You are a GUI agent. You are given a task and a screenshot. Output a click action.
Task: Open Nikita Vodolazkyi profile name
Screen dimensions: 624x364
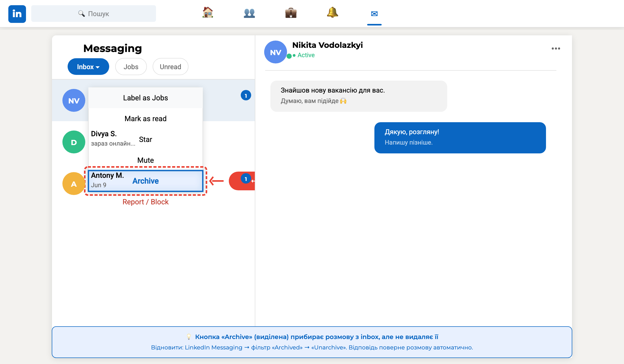(x=328, y=45)
